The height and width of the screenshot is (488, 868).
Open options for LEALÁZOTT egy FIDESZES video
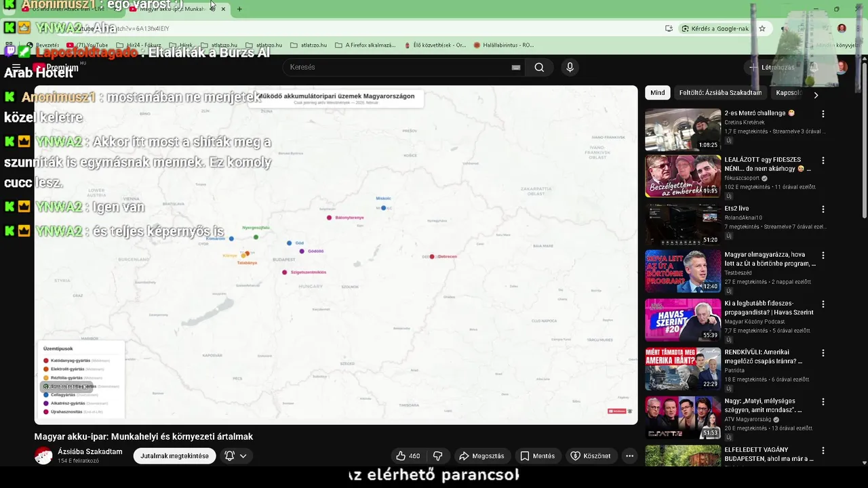click(823, 161)
